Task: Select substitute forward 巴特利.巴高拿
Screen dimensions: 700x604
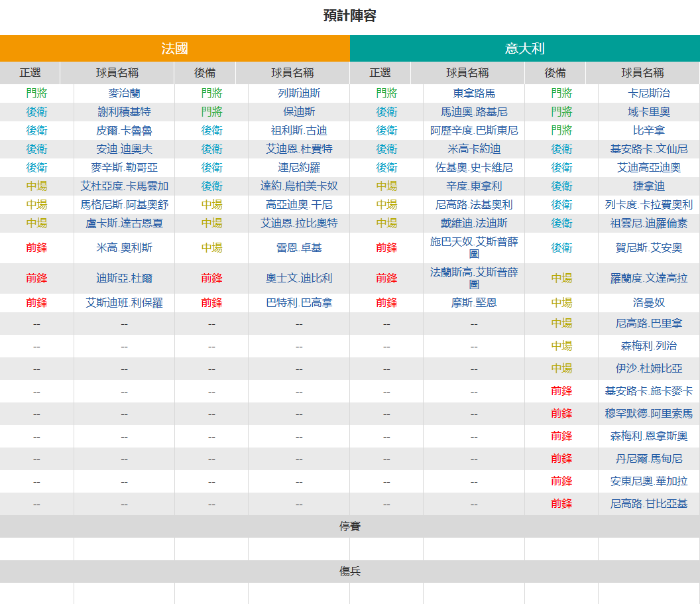Action: [x=299, y=303]
